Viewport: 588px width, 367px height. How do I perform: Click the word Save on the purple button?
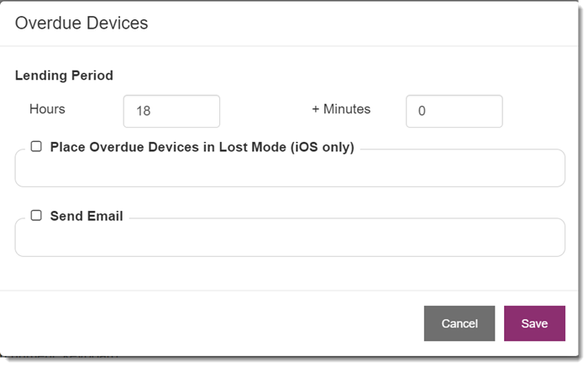click(x=534, y=323)
